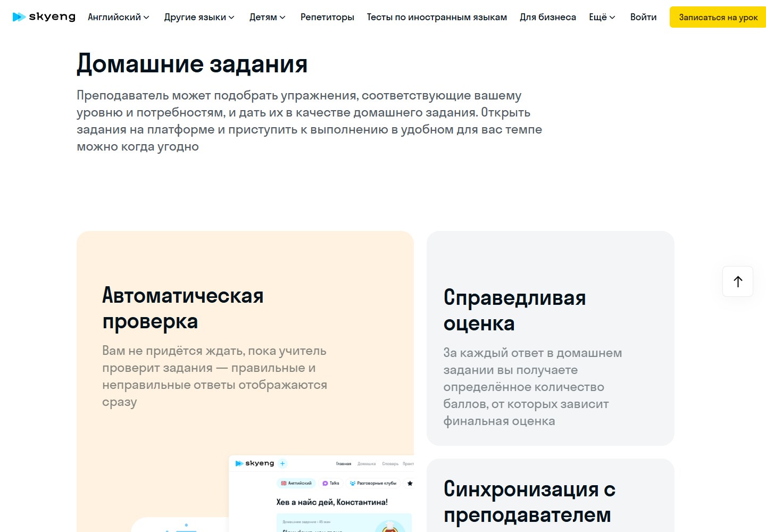Click the Разговорные клубы chip in the preview
This screenshot has width=766, height=532.
coord(373,483)
